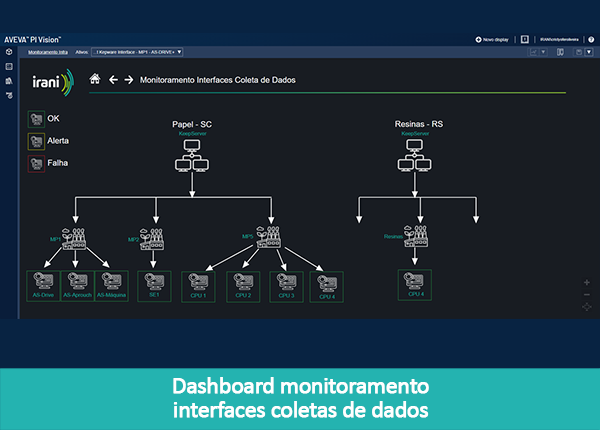Viewport: 600px width, 430px height.
Task: Open the Events pane icon in left sidebar
Action: [9, 67]
